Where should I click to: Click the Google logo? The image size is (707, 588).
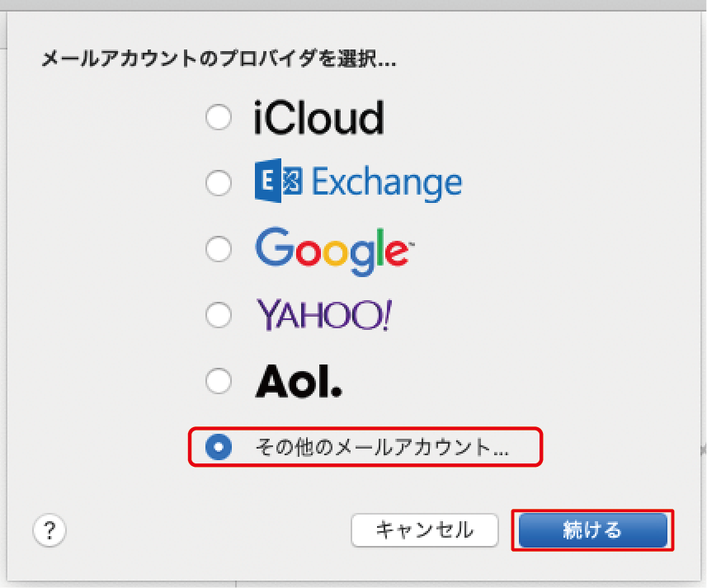(x=335, y=251)
